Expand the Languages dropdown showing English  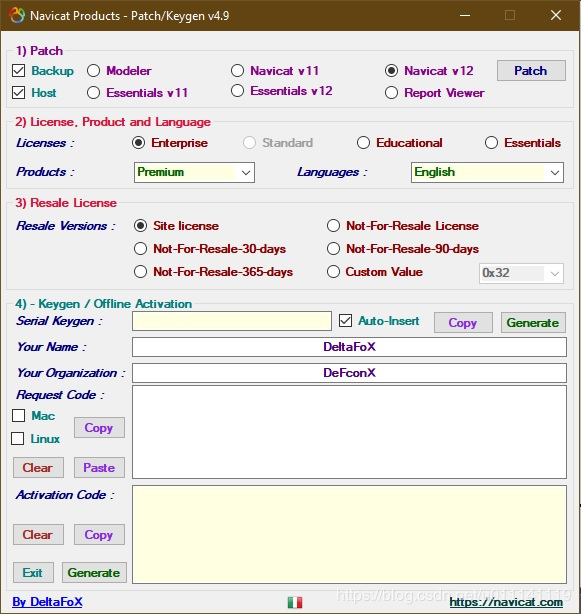[487, 172]
